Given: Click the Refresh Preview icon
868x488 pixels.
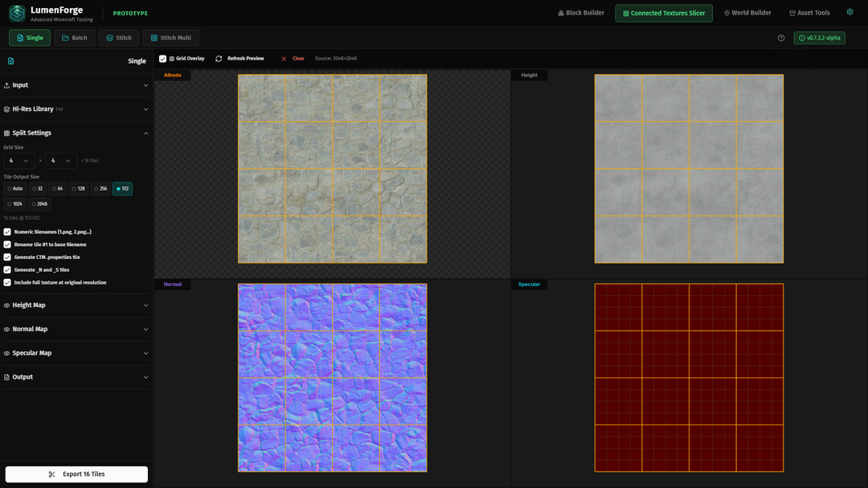Looking at the screenshot, I should click(x=219, y=59).
